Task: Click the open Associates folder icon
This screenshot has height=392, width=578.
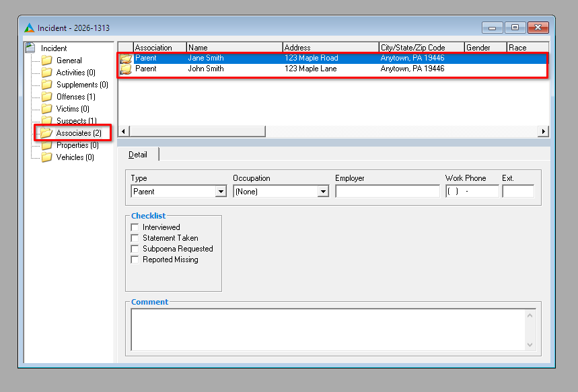Action: (46, 132)
